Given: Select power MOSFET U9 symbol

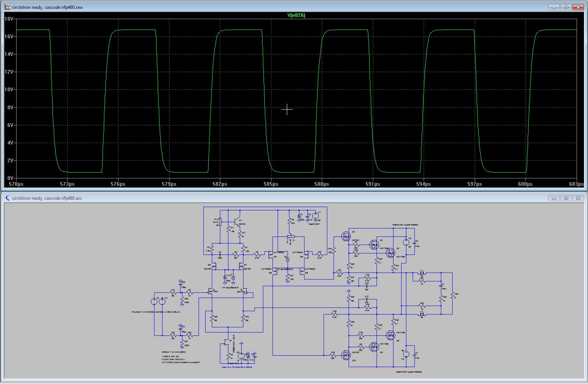Looking at the screenshot, I should (346, 236).
